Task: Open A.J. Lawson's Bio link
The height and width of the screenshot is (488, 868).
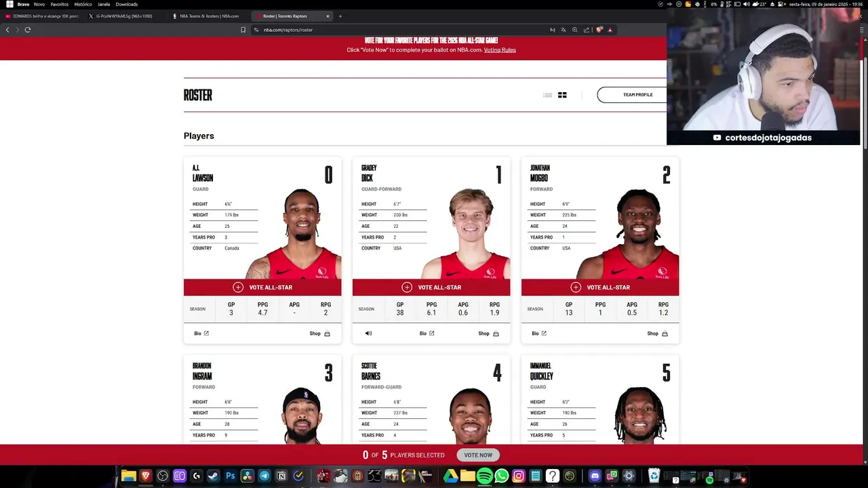Action: pyautogui.click(x=201, y=333)
